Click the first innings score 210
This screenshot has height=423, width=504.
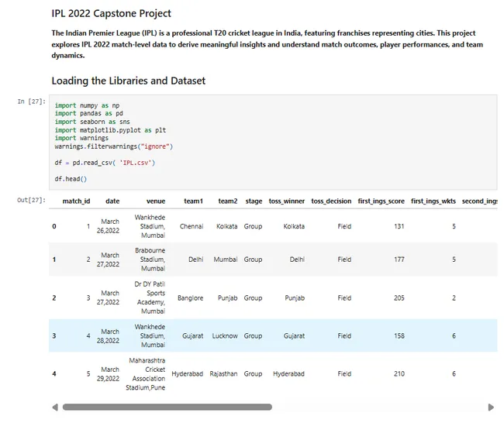[x=399, y=374]
